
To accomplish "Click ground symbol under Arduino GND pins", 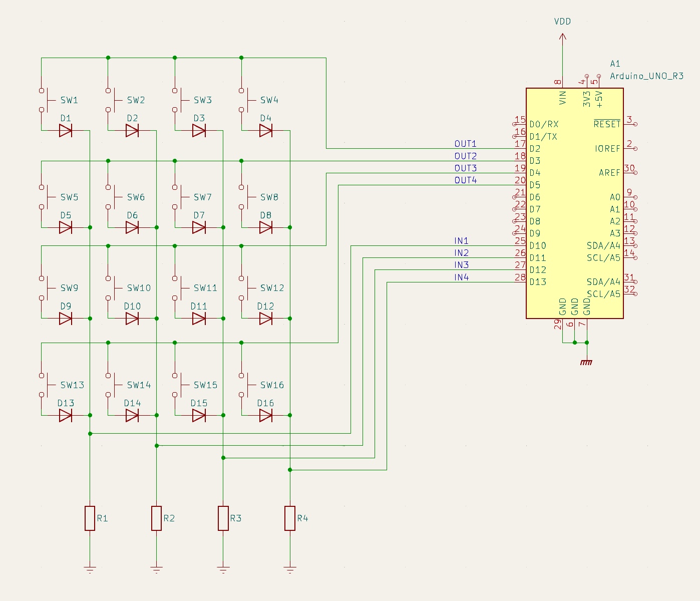I will (586, 362).
